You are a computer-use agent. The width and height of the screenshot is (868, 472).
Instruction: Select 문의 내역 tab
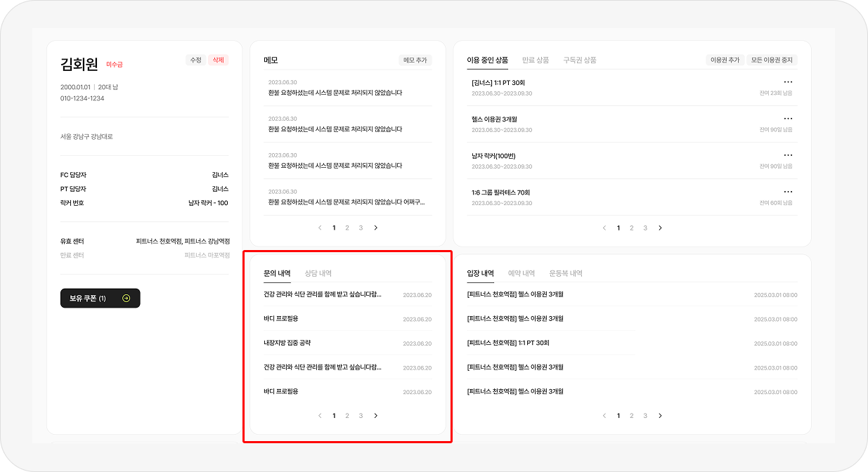point(277,273)
